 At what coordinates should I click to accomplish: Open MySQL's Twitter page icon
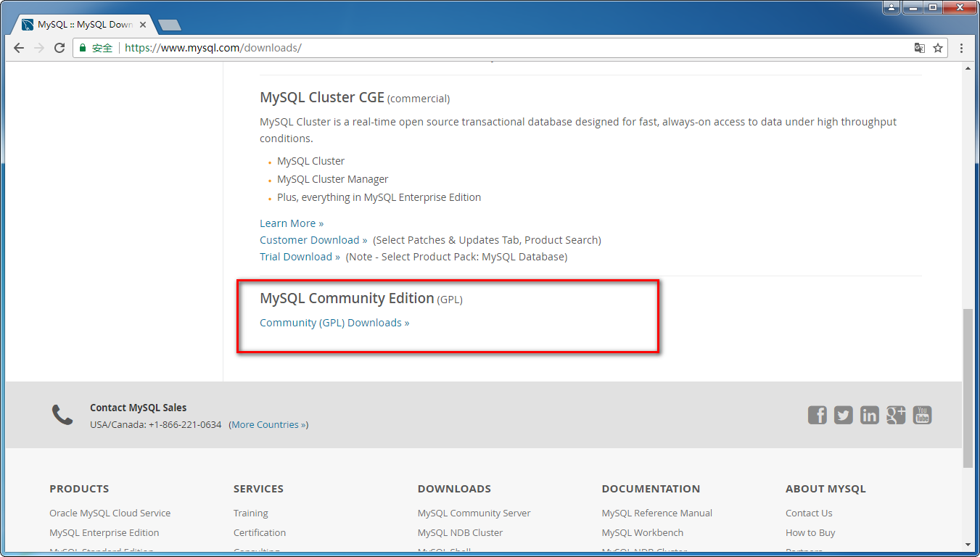(x=844, y=415)
